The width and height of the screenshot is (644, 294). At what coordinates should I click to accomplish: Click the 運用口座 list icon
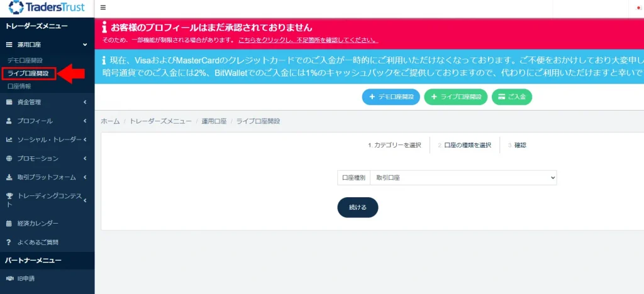pyautogui.click(x=9, y=45)
